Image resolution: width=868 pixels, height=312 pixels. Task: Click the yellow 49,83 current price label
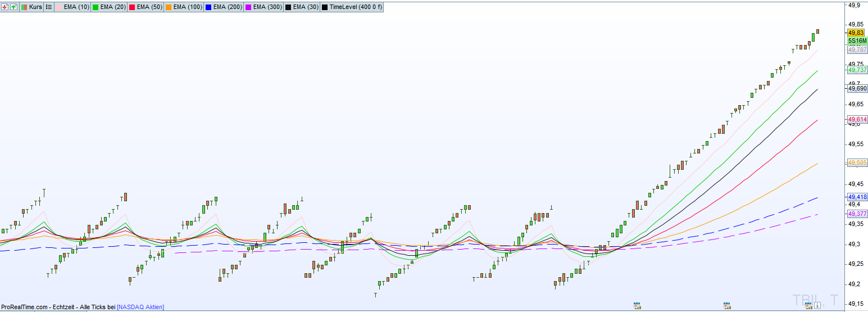click(856, 33)
